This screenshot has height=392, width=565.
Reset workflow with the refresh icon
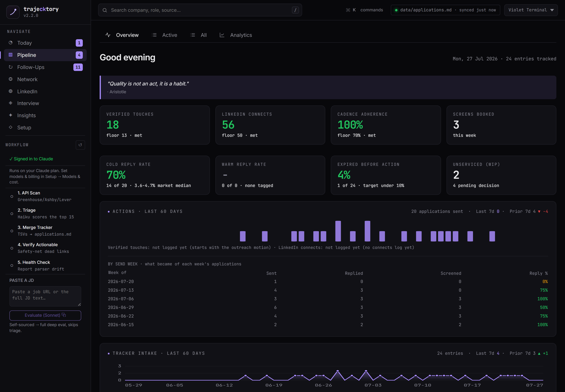[80, 145]
